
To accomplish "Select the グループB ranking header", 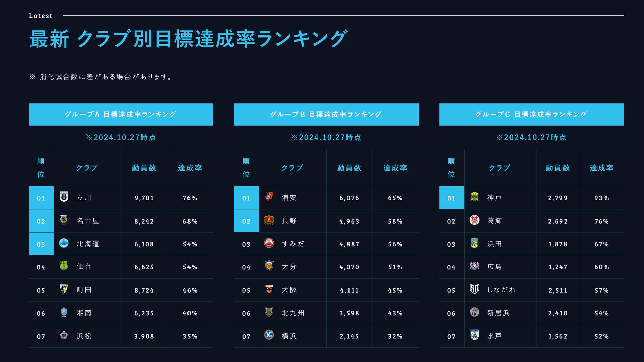I will 326,114.
